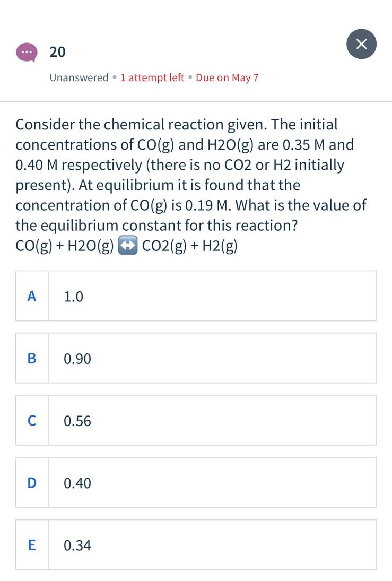Click the letter A in its answer box

[32, 296]
